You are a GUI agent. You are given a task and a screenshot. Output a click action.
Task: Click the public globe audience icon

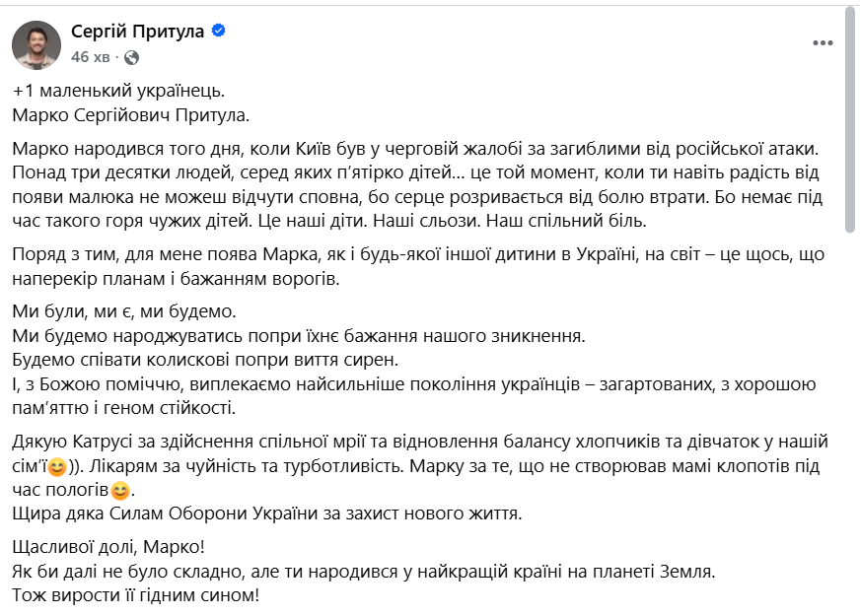pyautogui.click(x=133, y=57)
